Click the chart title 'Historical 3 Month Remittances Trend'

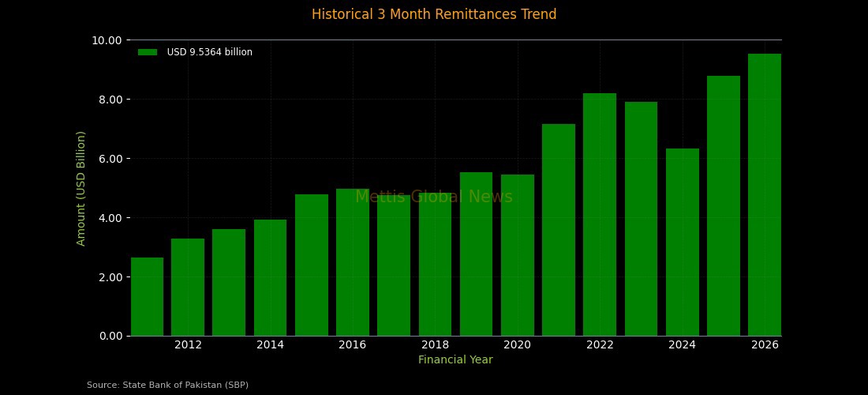click(x=434, y=14)
